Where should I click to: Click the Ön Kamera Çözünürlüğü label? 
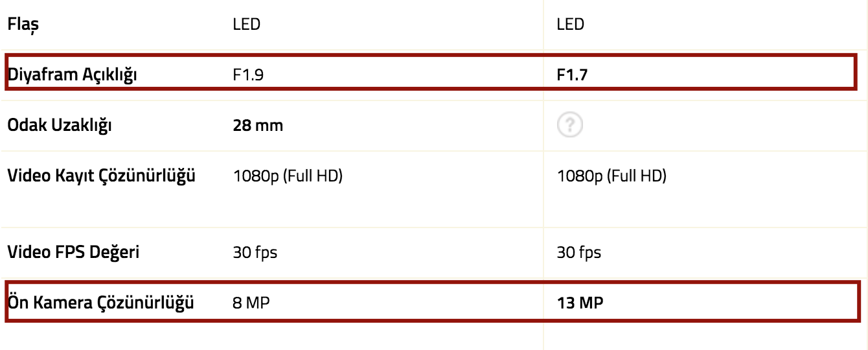101,302
